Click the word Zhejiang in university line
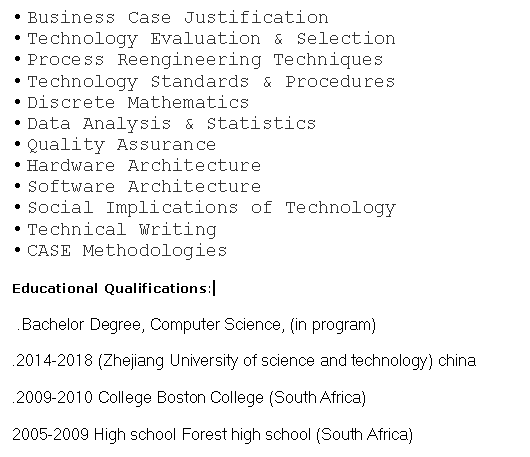The width and height of the screenshot is (530, 457). click(x=133, y=361)
